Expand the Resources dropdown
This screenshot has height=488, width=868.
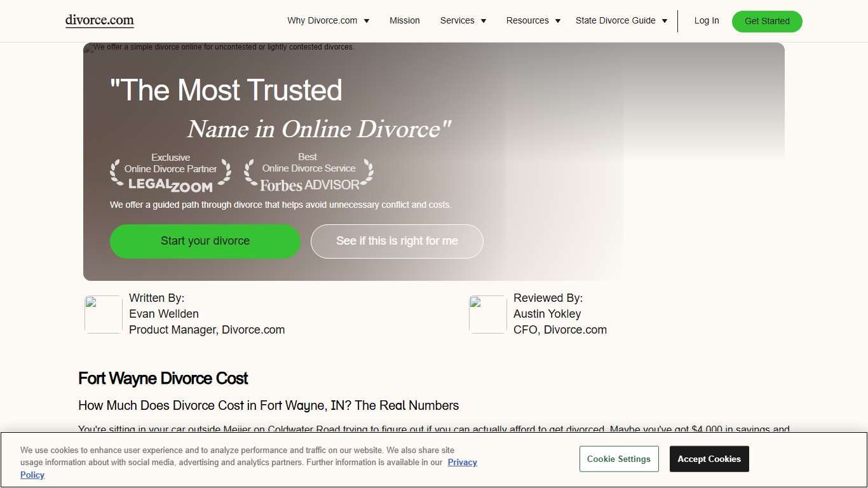pos(532,20)
